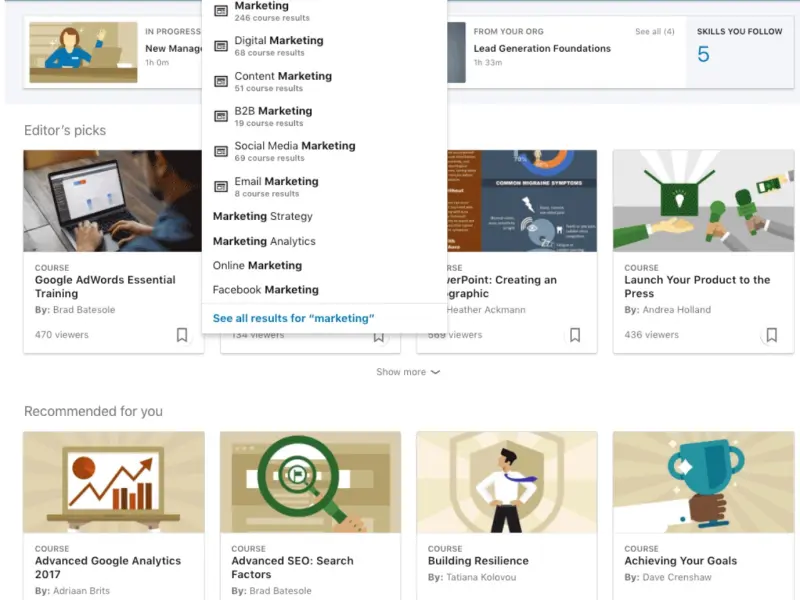Pick Online Marketing search suggestion
800x600 pixels.
pyautogui.click(x=257, y=265)
